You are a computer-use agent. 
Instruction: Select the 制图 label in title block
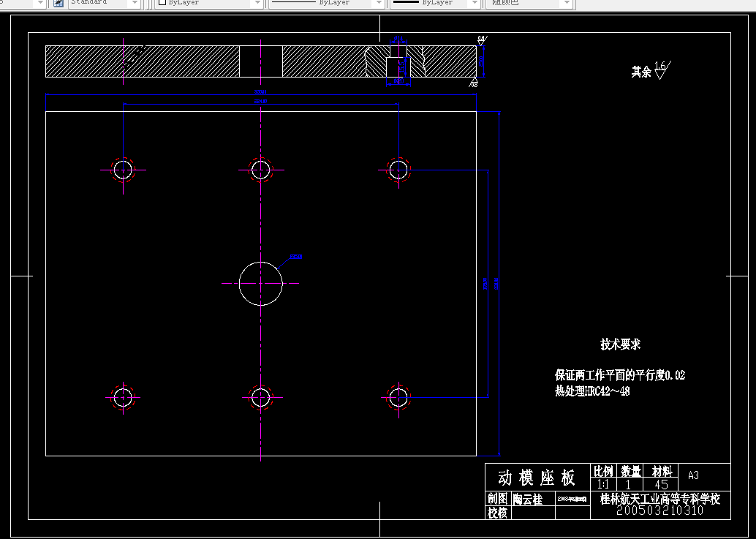[x=497, y=499]
